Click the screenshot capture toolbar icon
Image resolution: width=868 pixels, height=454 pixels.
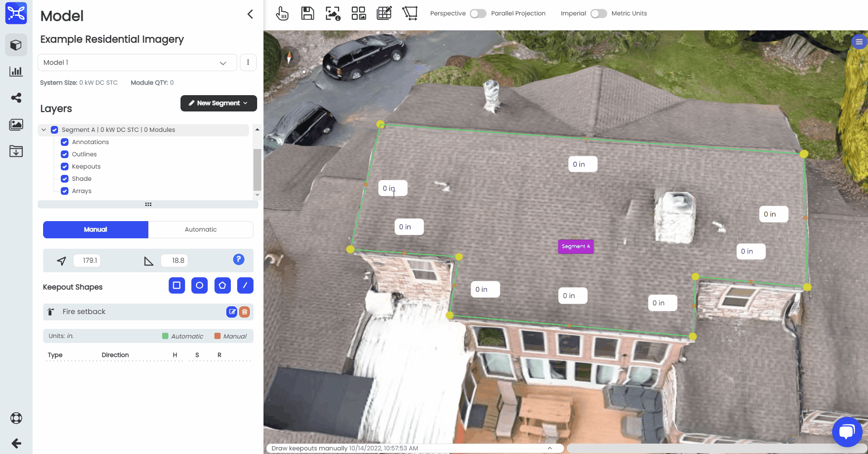[x=333, y=13]
